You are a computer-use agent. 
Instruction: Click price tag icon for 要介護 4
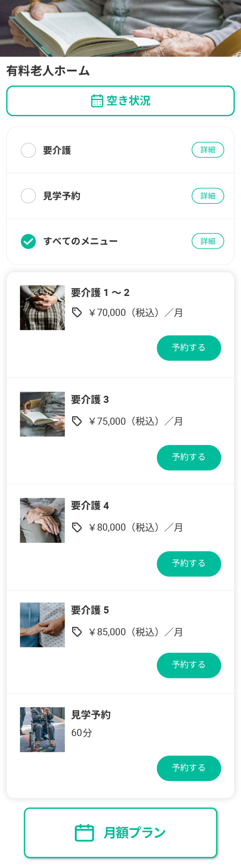(77, 527)
